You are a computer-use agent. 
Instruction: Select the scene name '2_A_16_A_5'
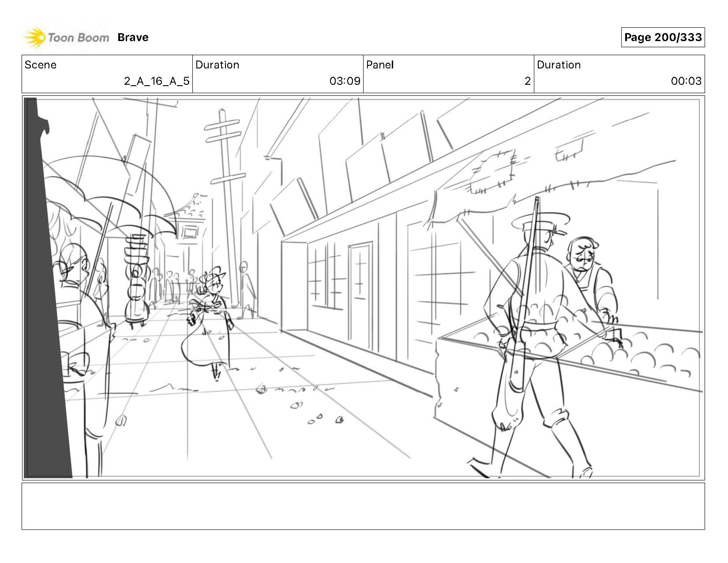pos(157,81)
